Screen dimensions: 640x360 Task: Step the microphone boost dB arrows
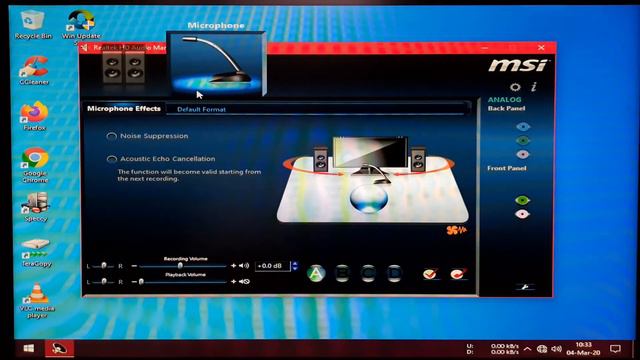click(295, 266)
